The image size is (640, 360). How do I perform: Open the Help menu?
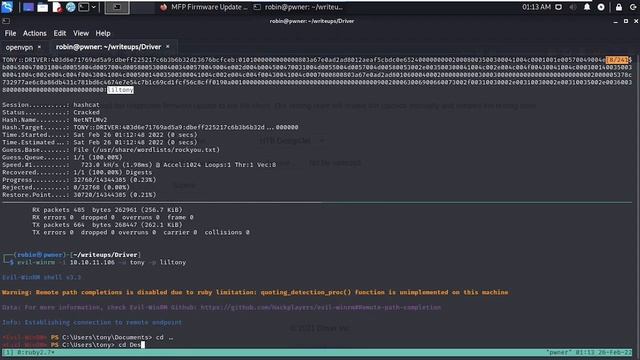103,33
